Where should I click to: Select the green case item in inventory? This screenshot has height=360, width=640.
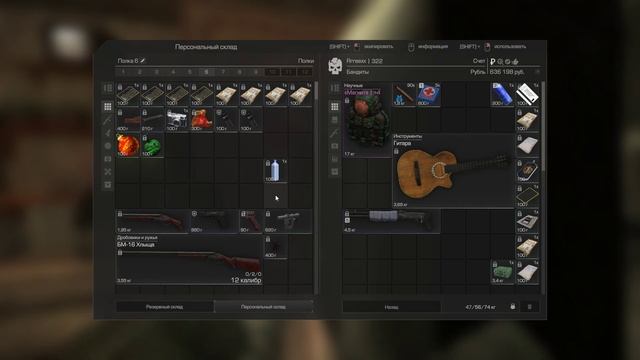point(502,272)
